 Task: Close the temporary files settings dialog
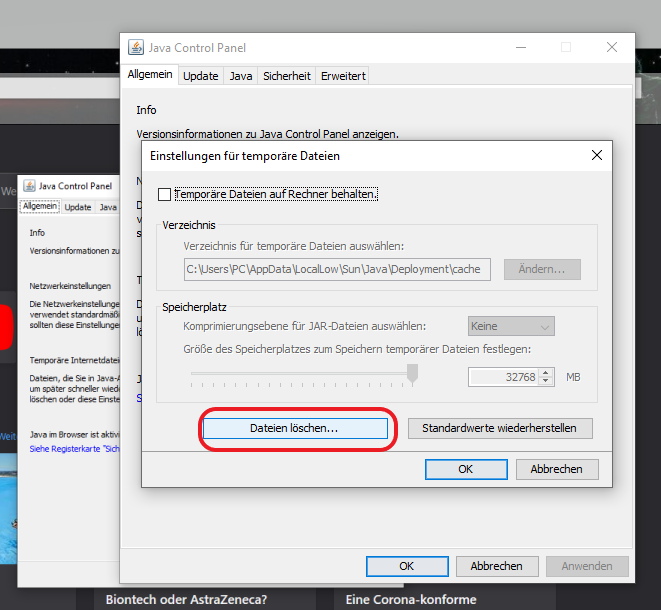[x=597, y=155]
